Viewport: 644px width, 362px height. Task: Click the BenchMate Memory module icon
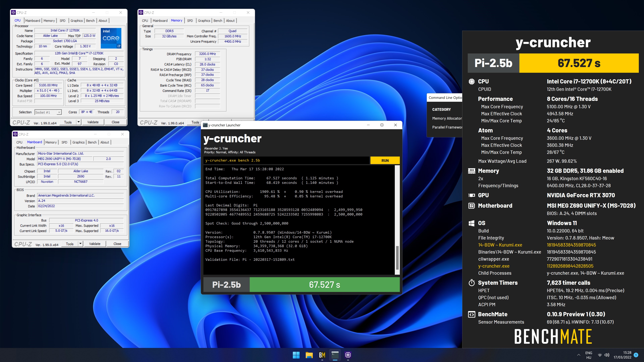471,171
